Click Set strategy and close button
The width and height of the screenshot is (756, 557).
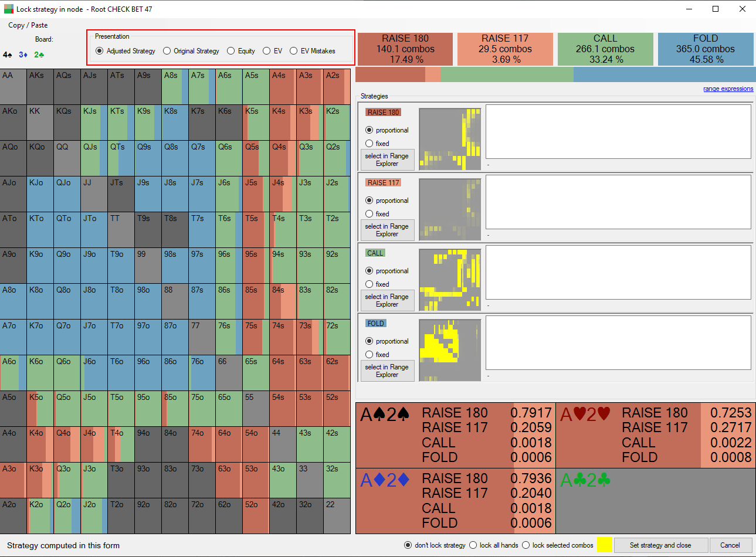(x=660, y=545)
